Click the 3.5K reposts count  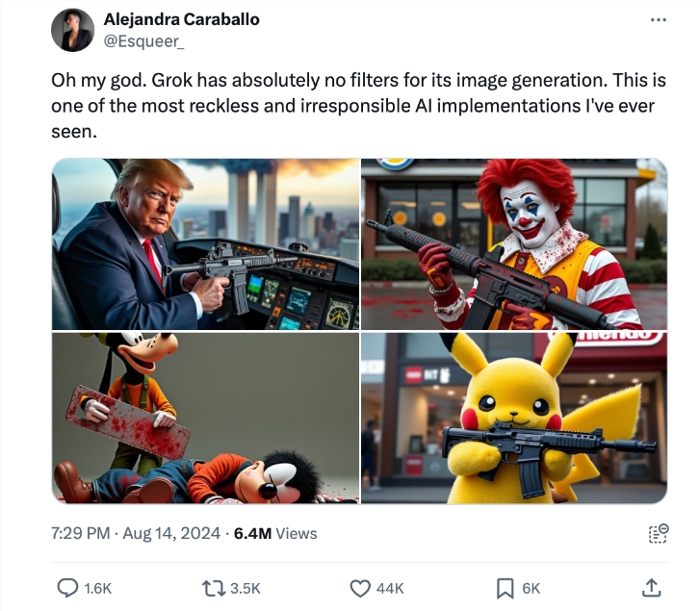[x=246, y=588]
